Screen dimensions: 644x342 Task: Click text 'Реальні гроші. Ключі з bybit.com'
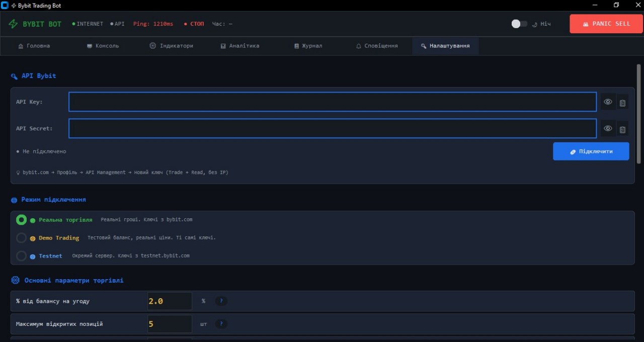(x=146, y=220)
